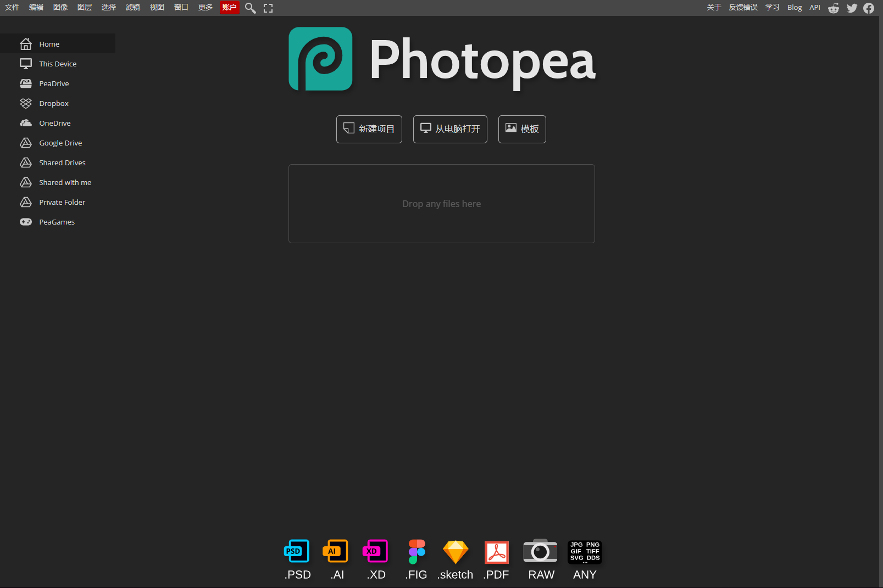883x588 pixels.
Task: Click the Photopea spiral logo
Action: (320, 59)
